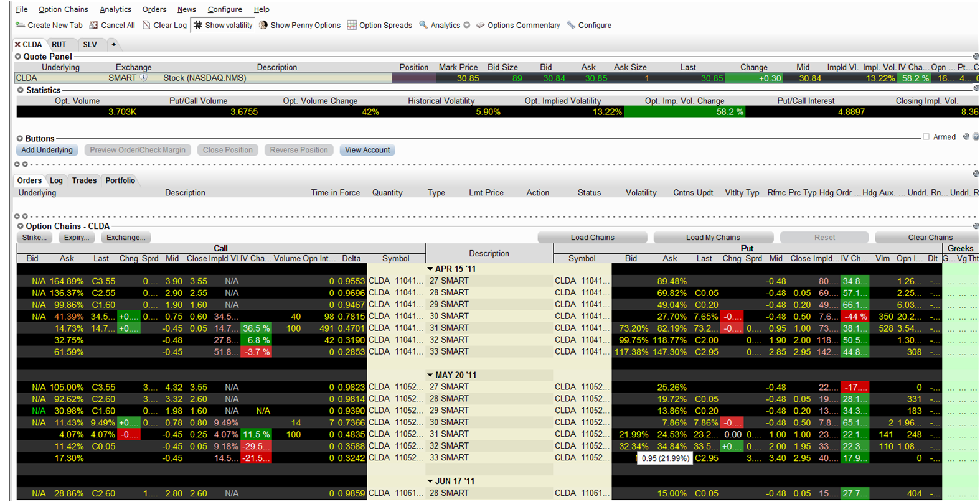This screenshot has height=502, width=980.
Task: Enable the Armed checkbox
Action: click(x=926, y=137)
